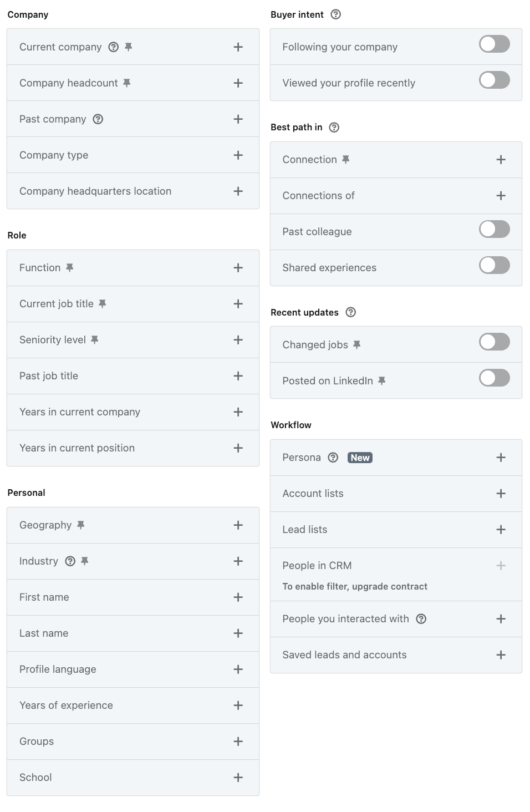
Task: Click help icon next to Past company
Action: coord(98,119)
